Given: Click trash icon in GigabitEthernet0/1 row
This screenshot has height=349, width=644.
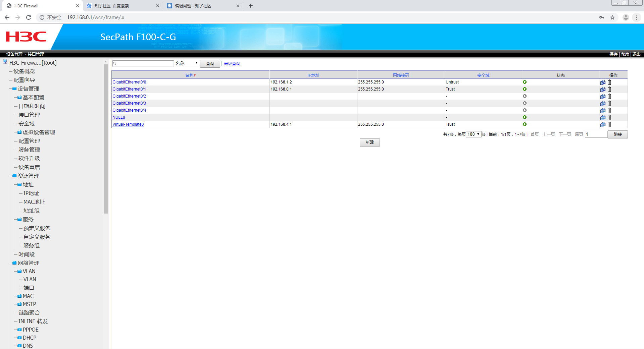Looking at the screenshot, I should pyautogui.click(x=609, y=89).
